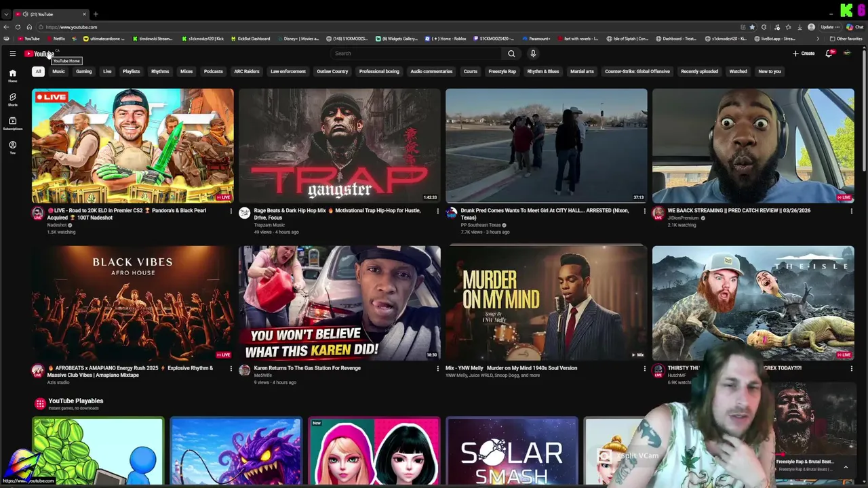Image resolution: width=868 pixels, height=488 pixels.
Task: Open Subscriptions from the left sidebar
Action: coord(12,123)
